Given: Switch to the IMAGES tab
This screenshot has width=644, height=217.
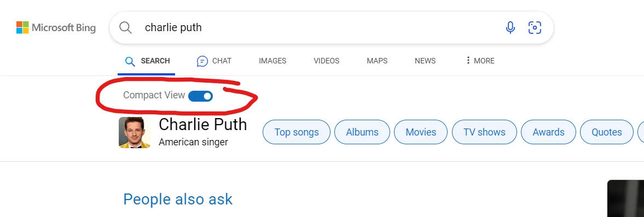Looking at the screenshot, I should point(272,61).
